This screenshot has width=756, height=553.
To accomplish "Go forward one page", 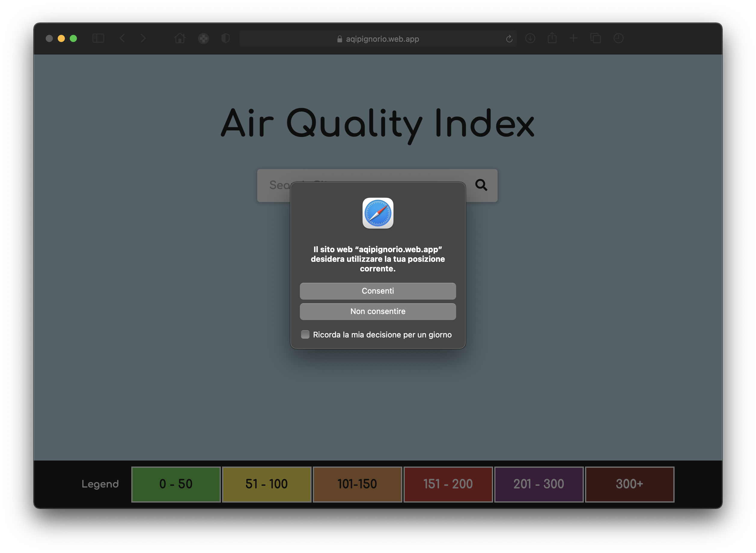I will pyautogui.click(x=143, y=38).
